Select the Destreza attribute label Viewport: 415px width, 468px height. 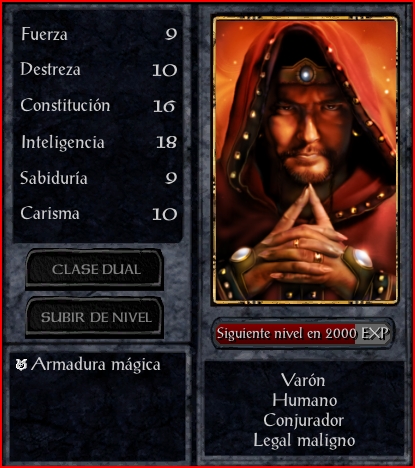click(50, 69)
